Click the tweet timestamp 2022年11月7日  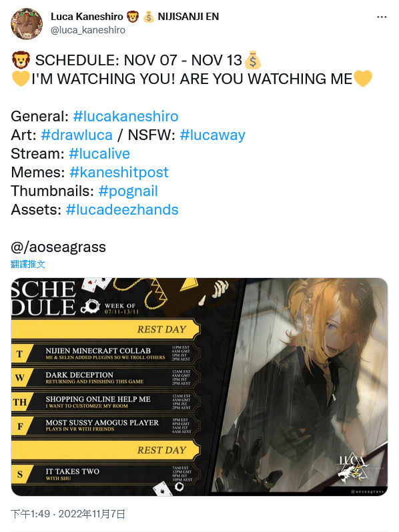(91, 514)
